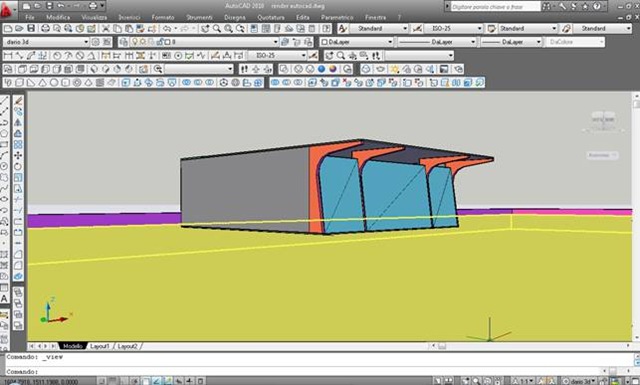This screenshot has width=640, height=385.
Task: Open the Disegna menu
Action: coord(235,18)
